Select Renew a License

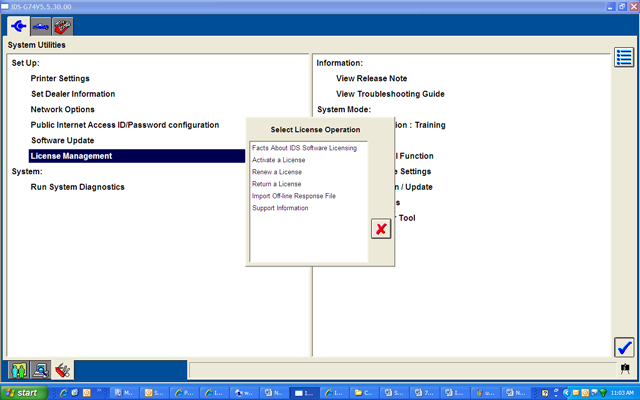click(x=277, y=172)
